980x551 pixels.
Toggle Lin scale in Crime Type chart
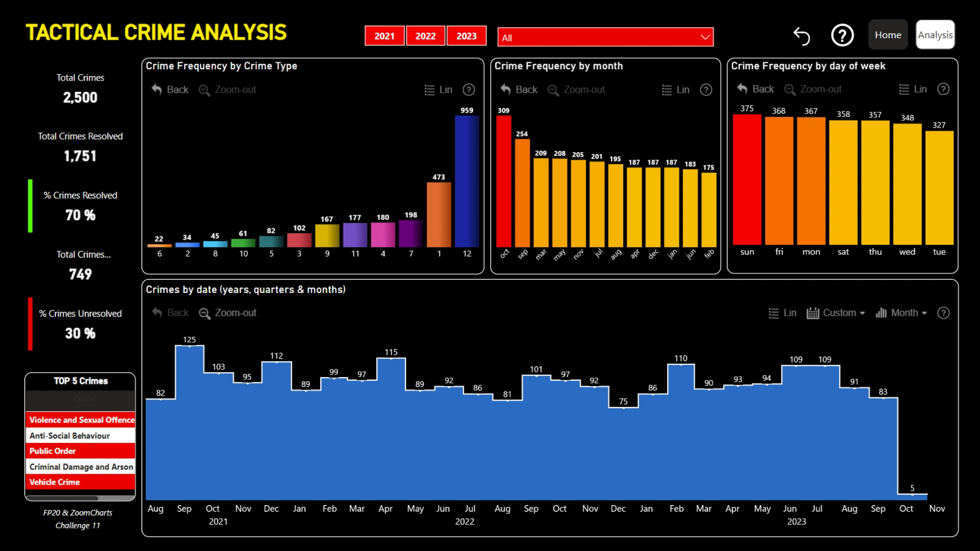click(x=438, y=90)
